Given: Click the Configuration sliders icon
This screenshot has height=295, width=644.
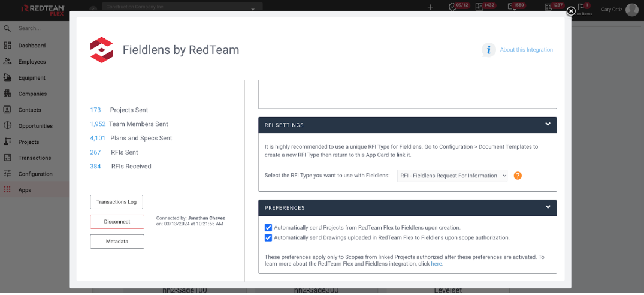Looking at the screenshot, I should [x=7, y=174].
